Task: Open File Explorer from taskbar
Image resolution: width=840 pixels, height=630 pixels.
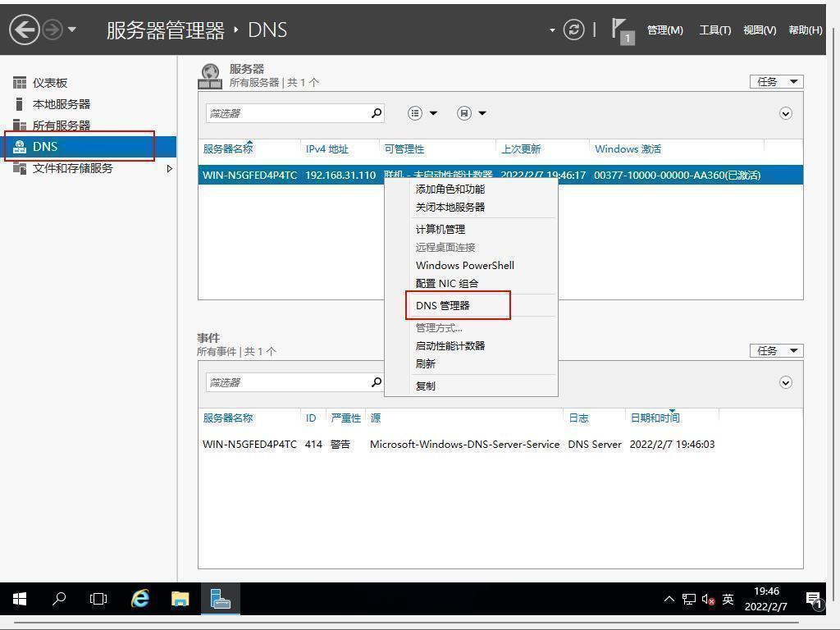Action: pyautogui.click(x=180, y=598)
